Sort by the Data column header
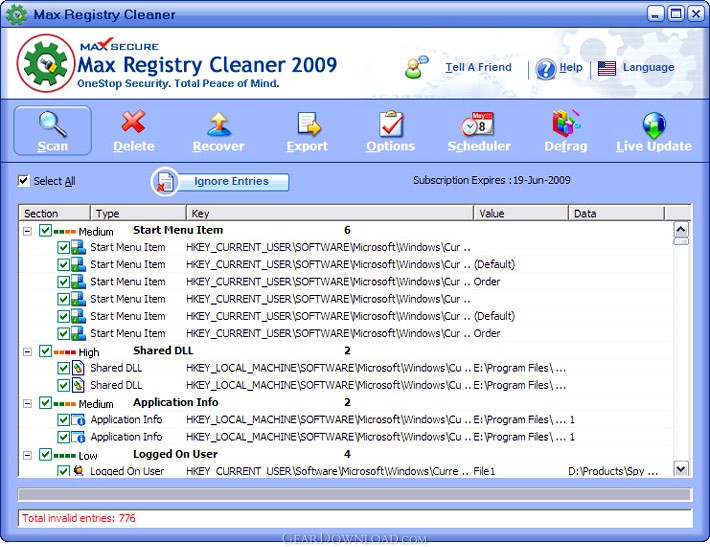Screen dimensions: 710x547 616,213
